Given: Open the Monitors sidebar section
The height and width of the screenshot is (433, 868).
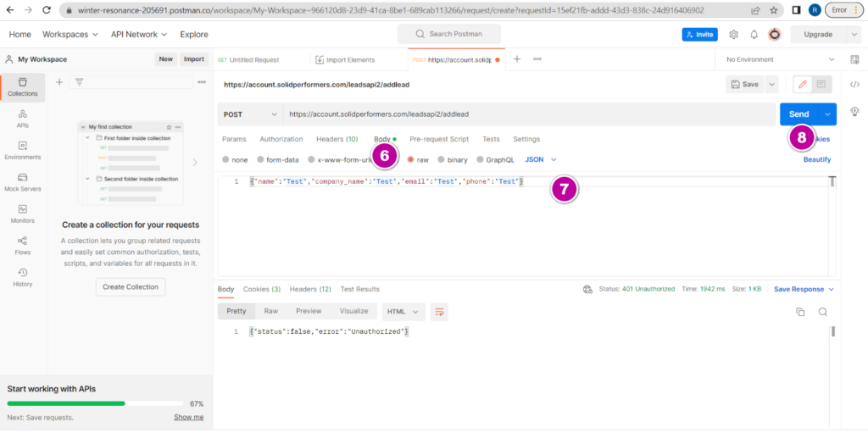Looking at the screenshot, I should (x=23, y=214).
